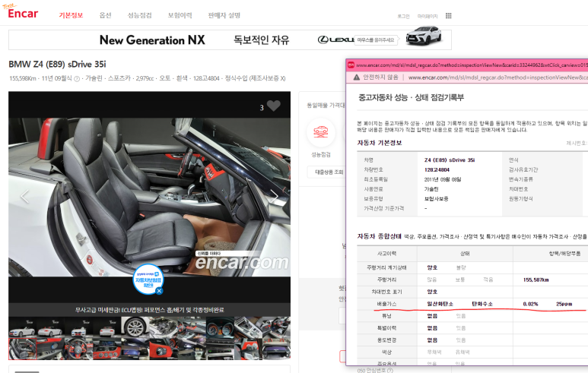Click the 155,587km value in inspection table

[536, 280]
